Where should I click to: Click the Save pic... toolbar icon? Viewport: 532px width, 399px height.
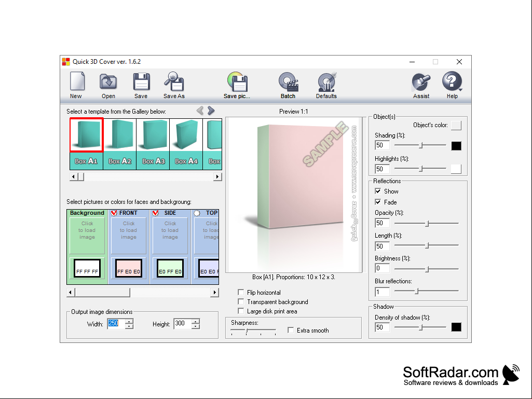coord(237,82)
